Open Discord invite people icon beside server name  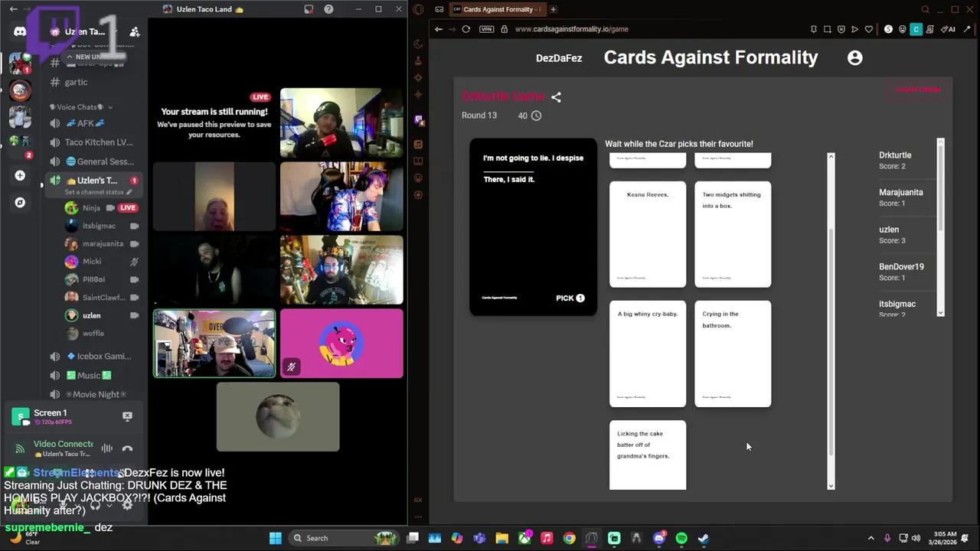coord(135,31)
